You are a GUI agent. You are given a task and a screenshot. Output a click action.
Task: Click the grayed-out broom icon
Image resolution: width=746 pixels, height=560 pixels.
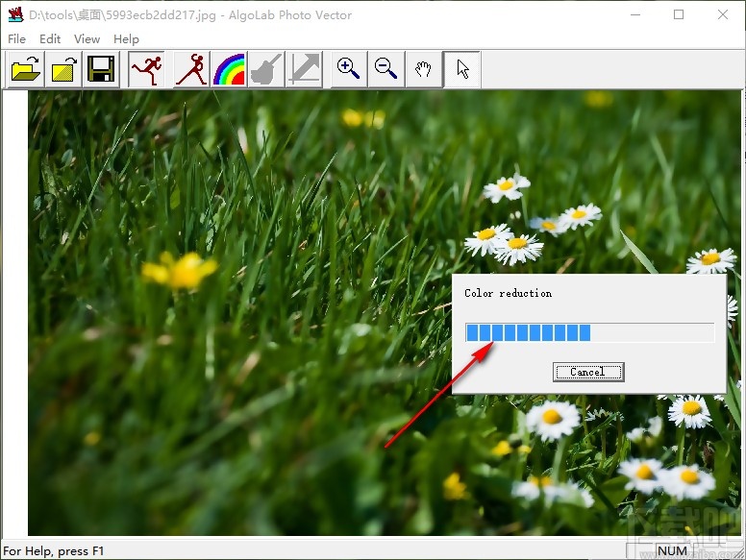[x=266, y=70]
